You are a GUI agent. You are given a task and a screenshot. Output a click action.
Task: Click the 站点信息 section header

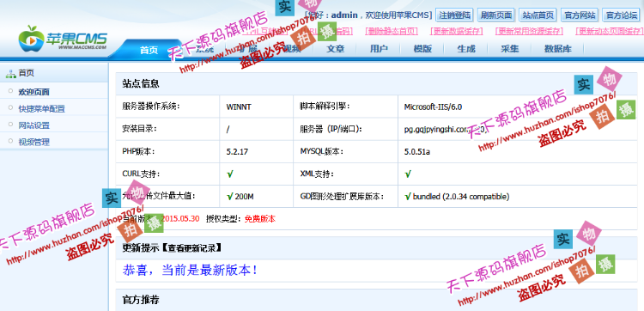[x=141, y=84]
